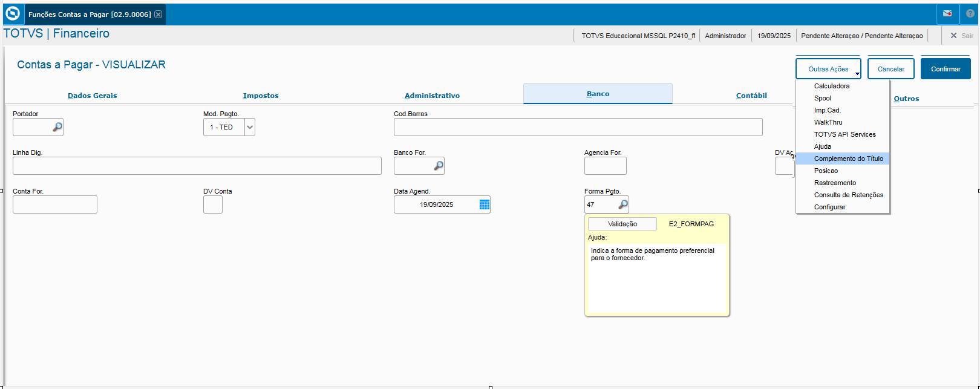Open Data Agend. calendar picker
This screenshot has height=389, width=980.
(484, 204)
